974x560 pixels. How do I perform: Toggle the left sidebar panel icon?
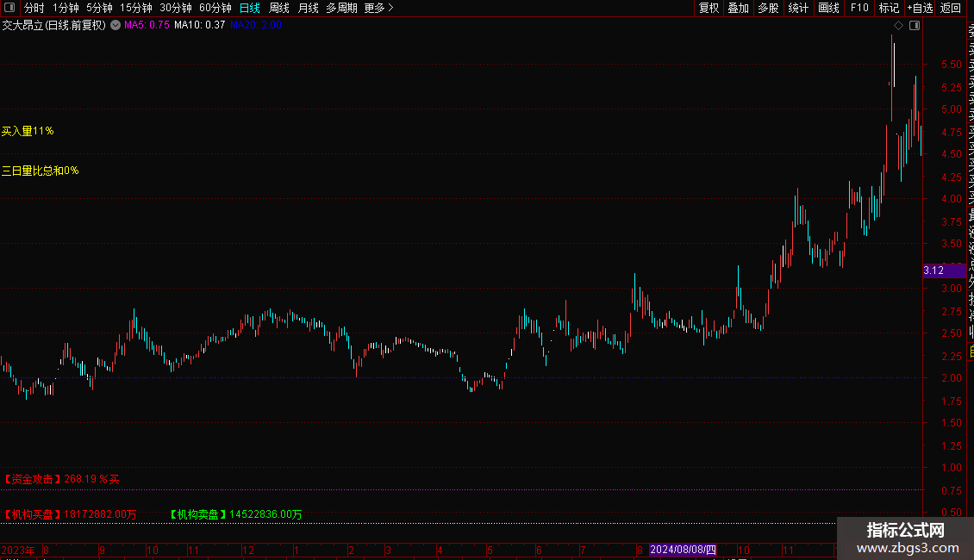9,8
